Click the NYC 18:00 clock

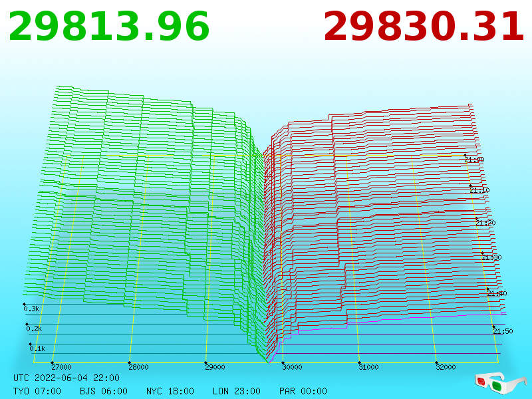pyautogui.click(x=170, y=391)
